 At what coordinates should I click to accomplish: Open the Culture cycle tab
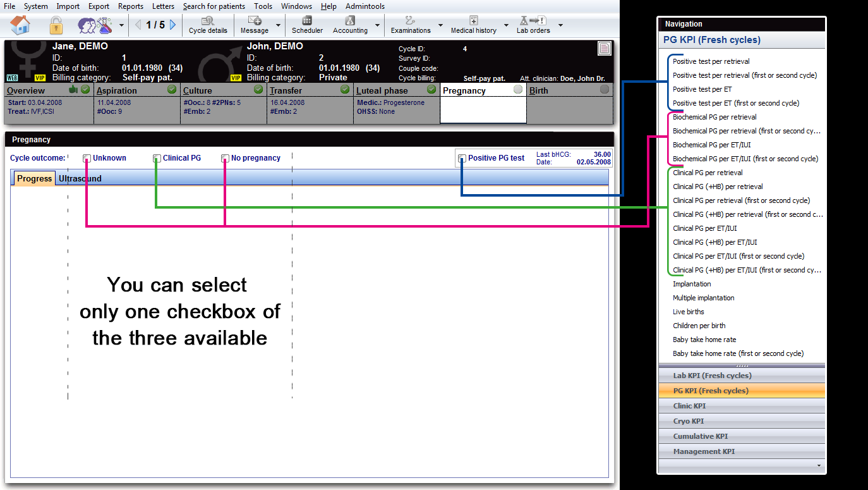click(x=224, y=103)
